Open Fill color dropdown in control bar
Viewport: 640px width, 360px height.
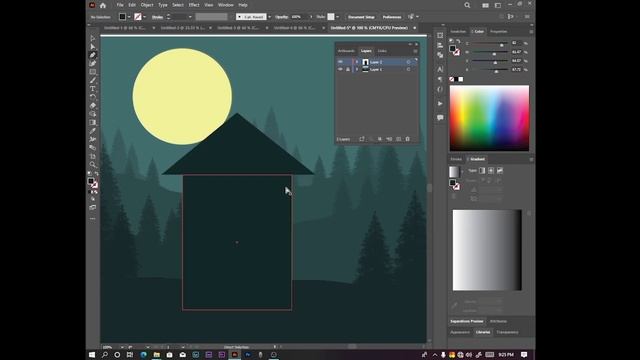click(x=129, y=17)
